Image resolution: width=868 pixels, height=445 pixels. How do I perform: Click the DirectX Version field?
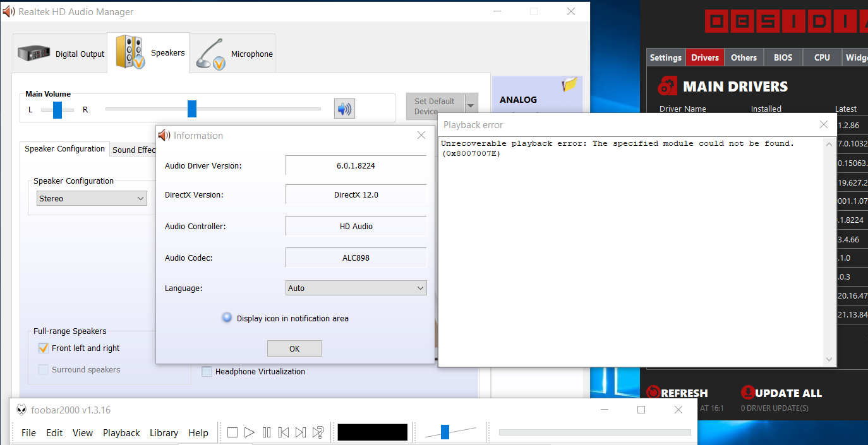[x=356, y=194]
